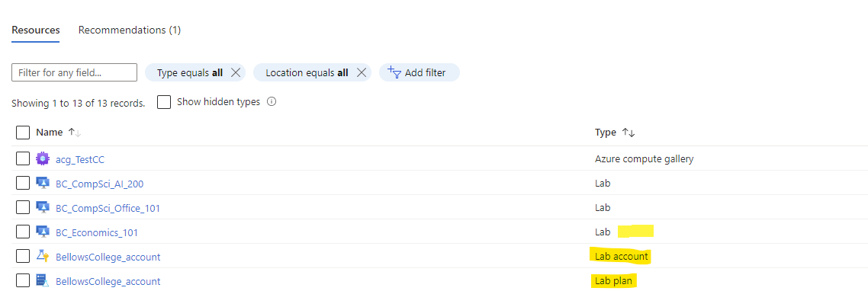Screen dimensions: 868x291
Task: Click the BC_CompSci_Office_101 lab icon
Action: tap(43, 208)
